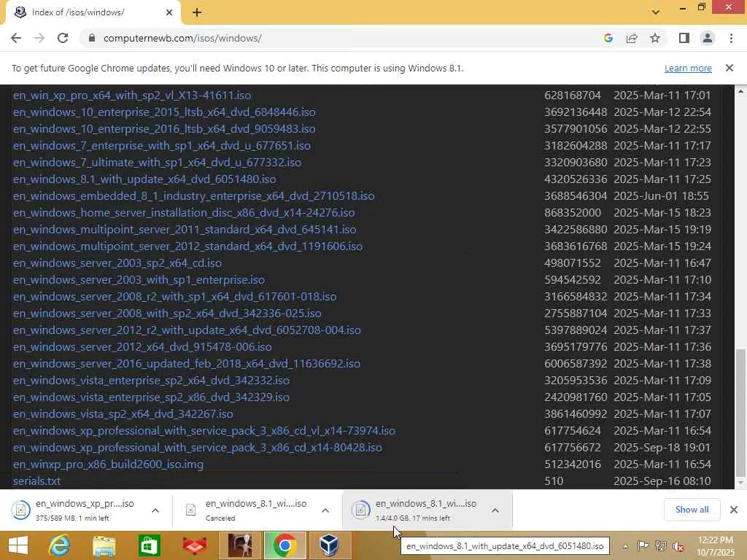
Task: Show hidden system tray icons arrow
Action: point(625,546)
